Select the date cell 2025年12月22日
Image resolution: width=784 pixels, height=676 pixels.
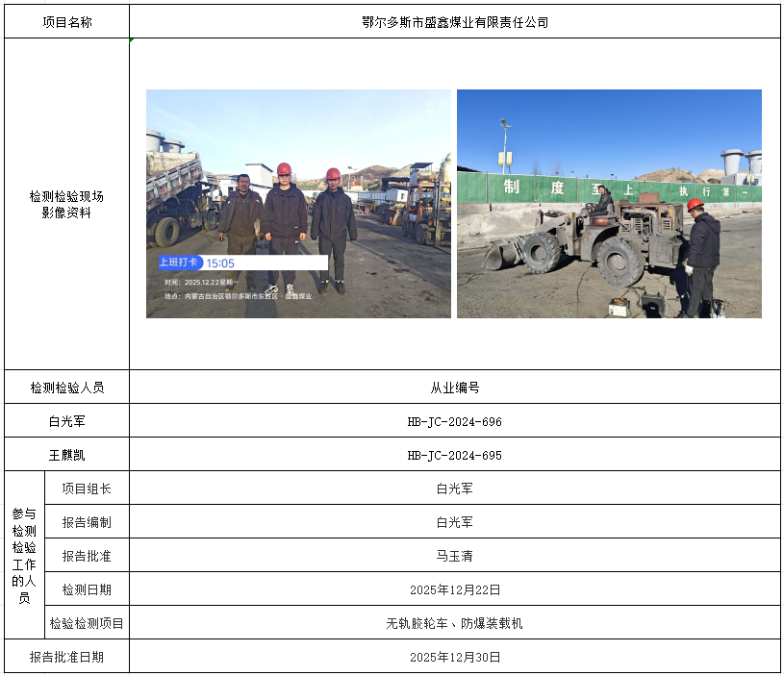pyautogui.click(x=454, y=589)
